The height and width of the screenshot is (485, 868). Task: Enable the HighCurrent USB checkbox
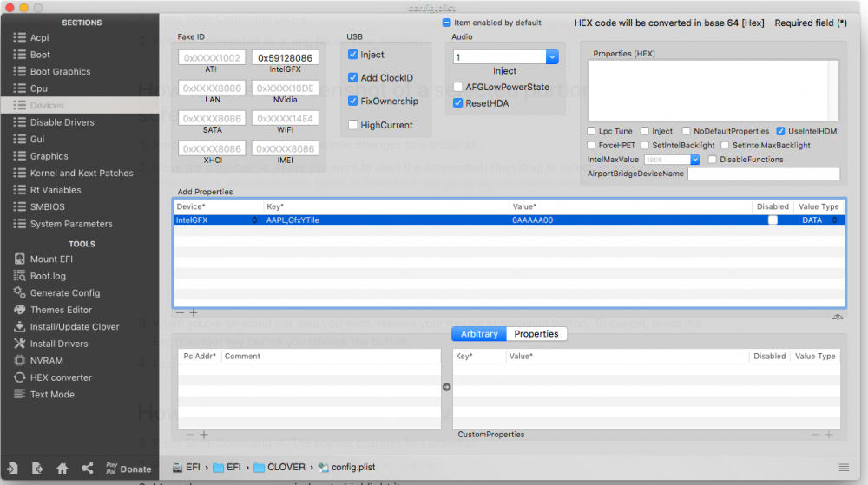(352, 125)
